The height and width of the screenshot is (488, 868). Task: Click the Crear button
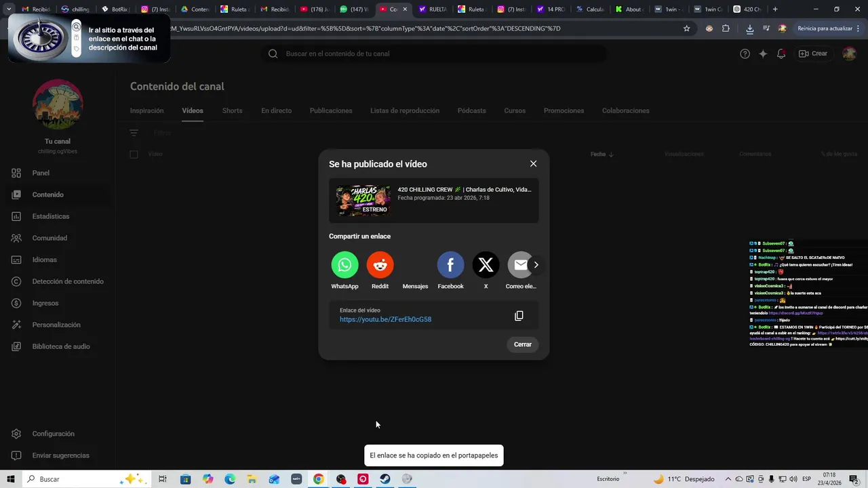pos(813,54)
